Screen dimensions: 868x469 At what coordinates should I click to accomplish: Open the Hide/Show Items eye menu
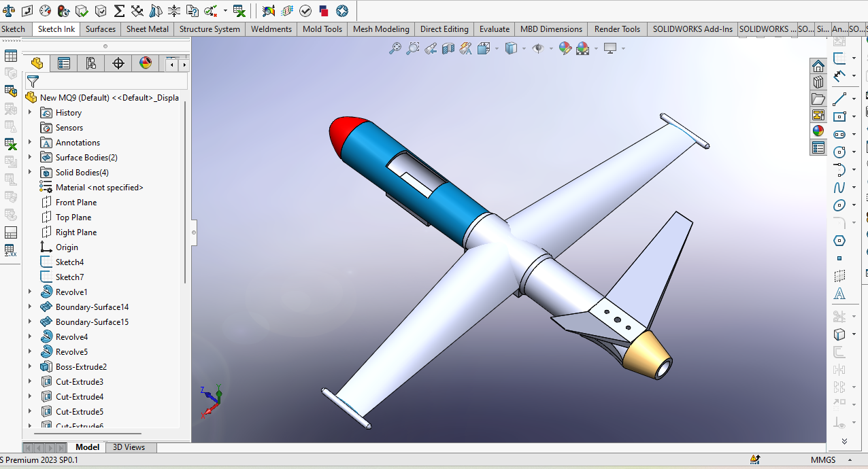tap(538, 48)
